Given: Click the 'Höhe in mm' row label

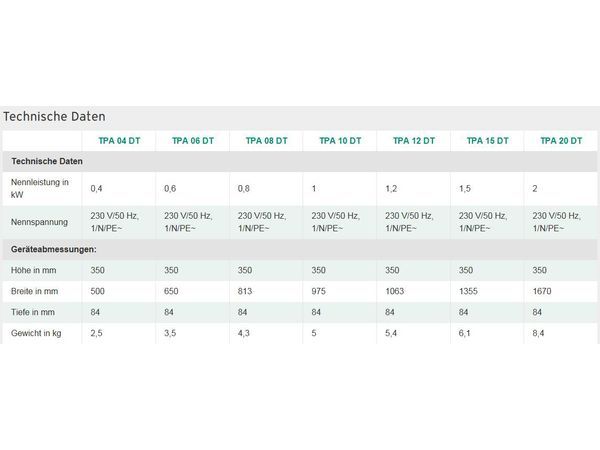Looking at the screenshot, I should coord(33,270).
